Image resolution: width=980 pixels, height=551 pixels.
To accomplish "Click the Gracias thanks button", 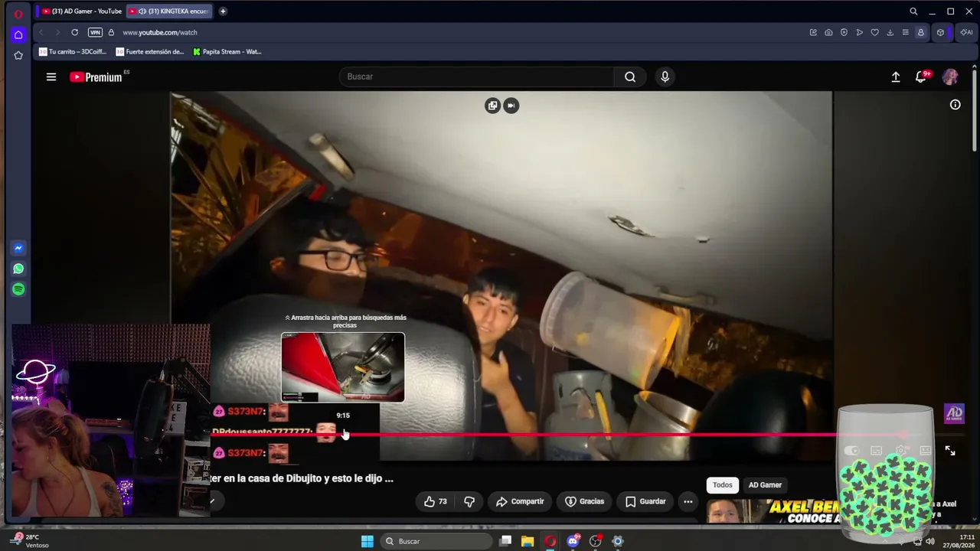I will pos(585,501).
